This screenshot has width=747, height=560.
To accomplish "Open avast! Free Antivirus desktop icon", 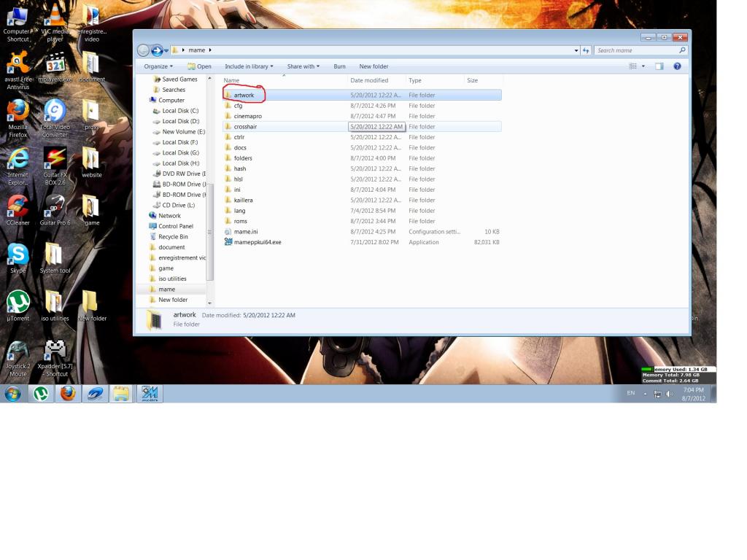I will pos(18,71).
